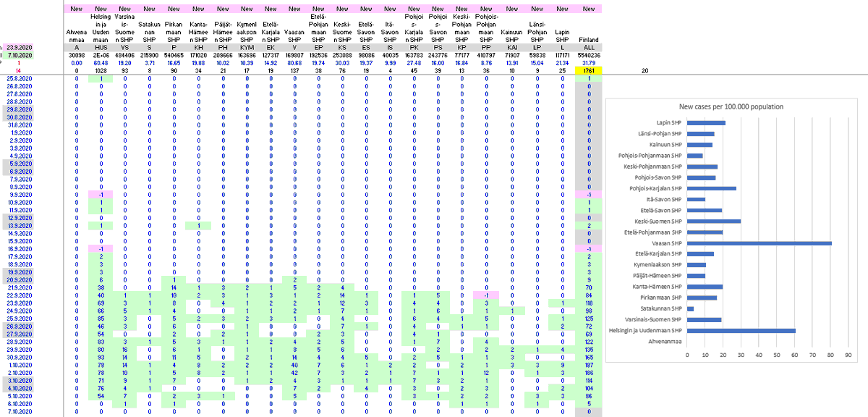Select the total cell 1028 under HUS
The height and width of the screenshot is (417, 868).
pyautogui.click(x=101, y=71)
